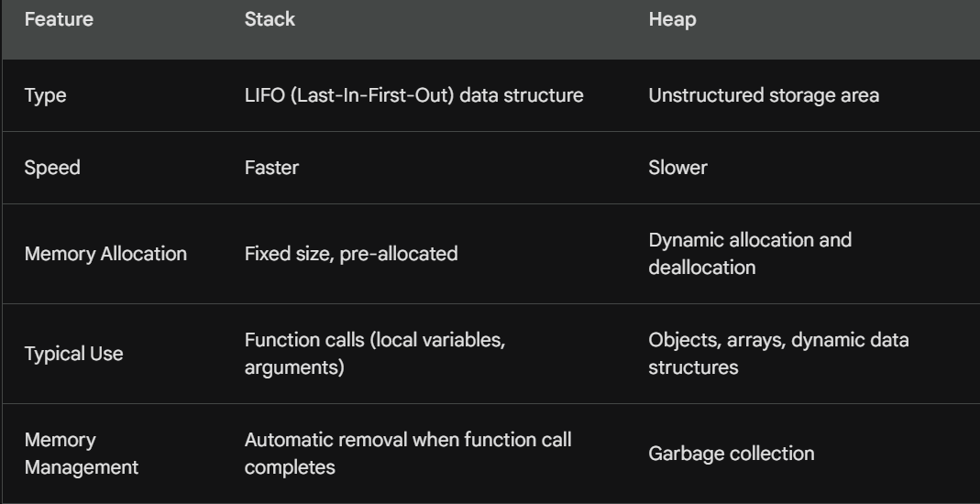The width and height of the screenshot is (980, 504).
Task: Select the Dynamic allocation and deallocation cell
Action: pos(750,254)
